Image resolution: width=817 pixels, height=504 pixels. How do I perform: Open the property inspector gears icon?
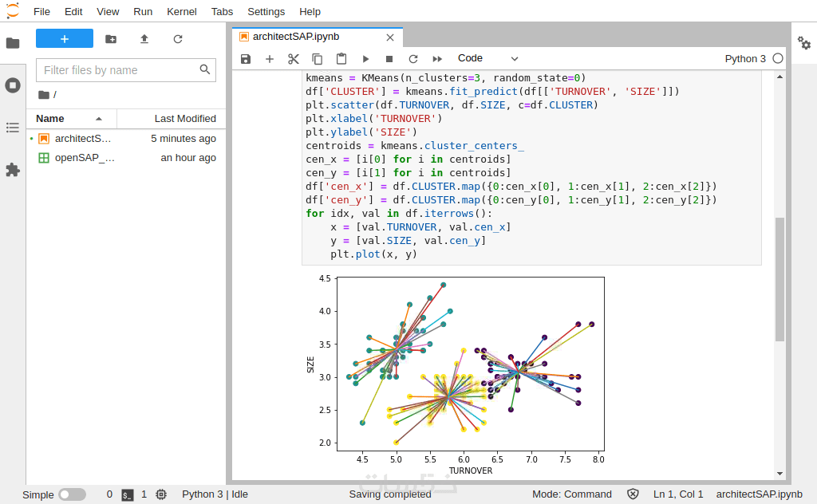click(804, 43)
